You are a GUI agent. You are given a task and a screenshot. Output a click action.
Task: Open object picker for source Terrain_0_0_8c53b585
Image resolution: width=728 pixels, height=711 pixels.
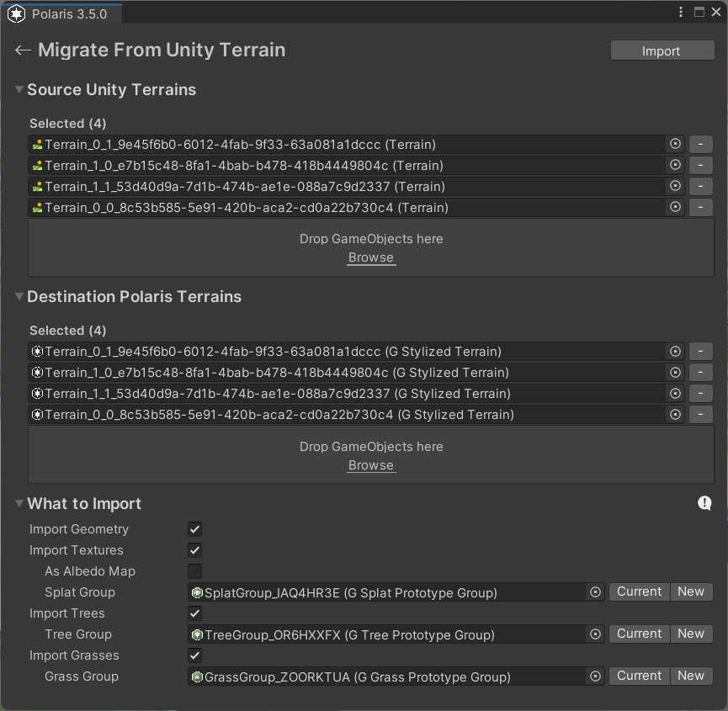coord(675,207)
